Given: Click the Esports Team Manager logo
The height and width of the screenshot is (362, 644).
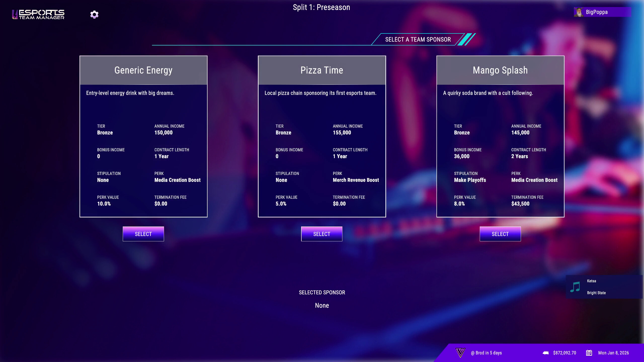Looking at the screenshot, I should tap(38, 14).
